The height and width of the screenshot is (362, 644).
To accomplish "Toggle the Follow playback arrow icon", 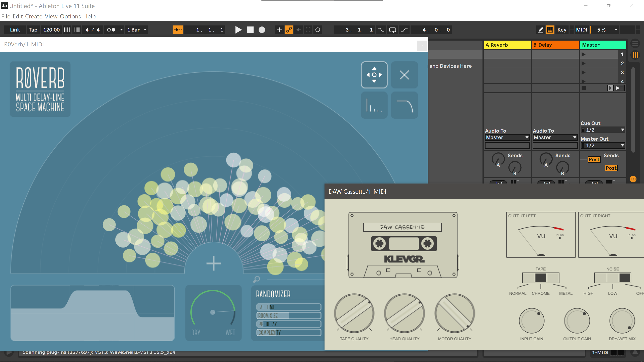I will pyautogui.click(x=178, y=30).
